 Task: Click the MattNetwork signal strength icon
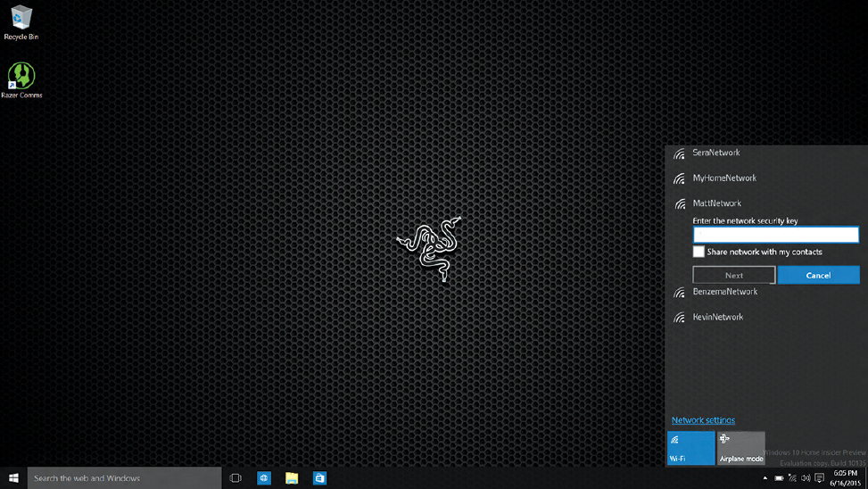[679, 204]
